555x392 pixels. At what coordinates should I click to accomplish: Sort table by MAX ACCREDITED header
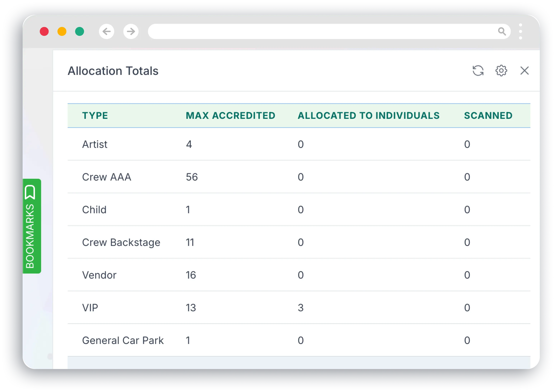point(230,115)
